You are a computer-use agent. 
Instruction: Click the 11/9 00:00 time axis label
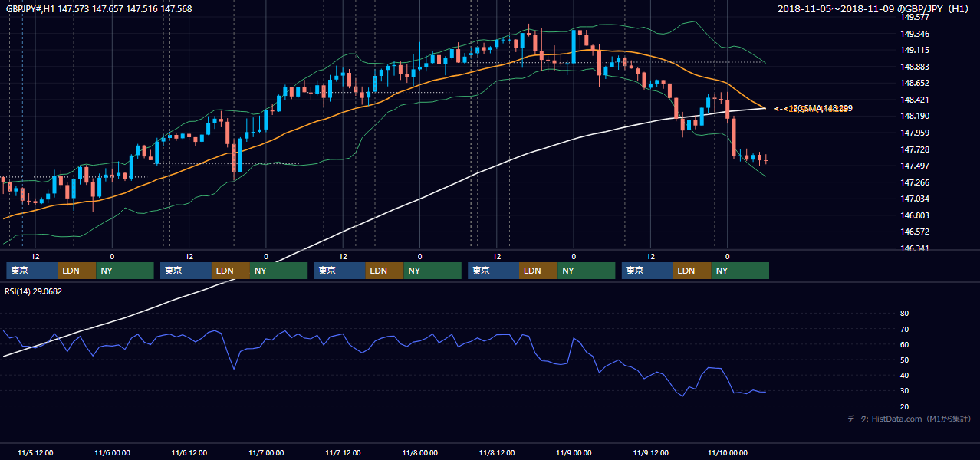point(574,452)
